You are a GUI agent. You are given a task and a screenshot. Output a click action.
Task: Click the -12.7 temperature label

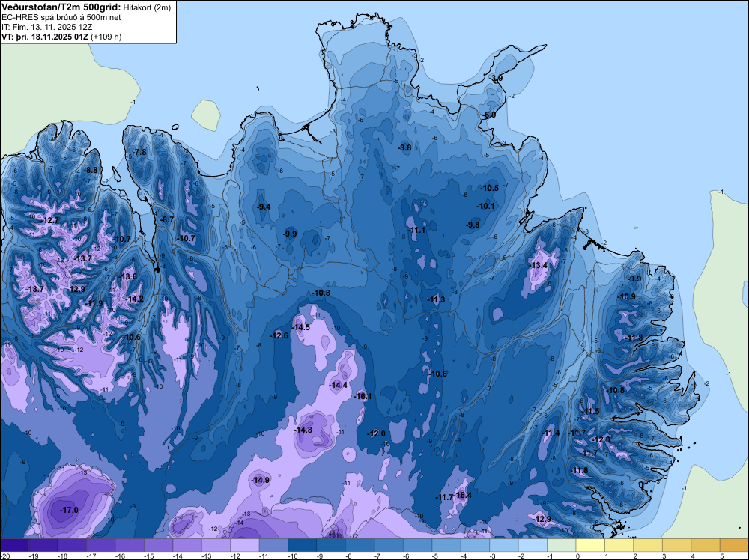tap(49, 220)
